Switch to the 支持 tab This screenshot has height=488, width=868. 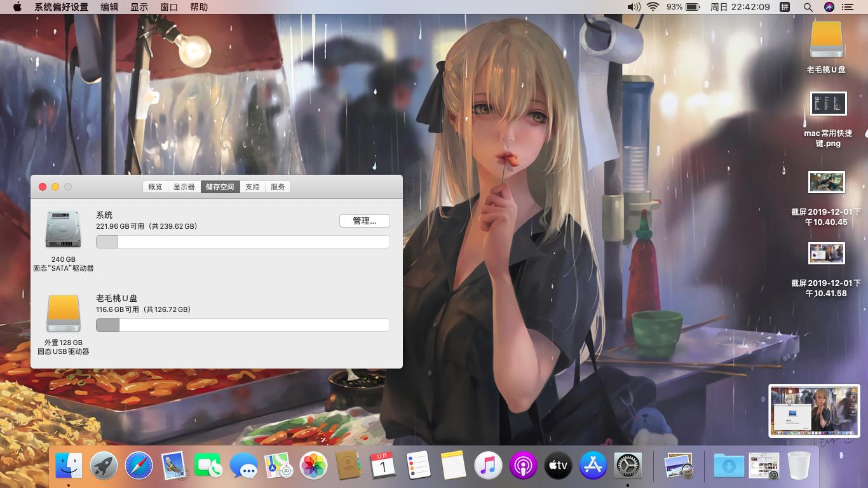point(252,187)
